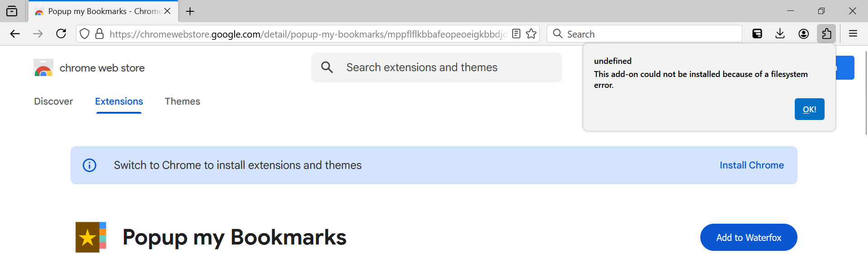Reload the current page
Image resolution: width=868 pixels, height=259 pixels.
61,34
